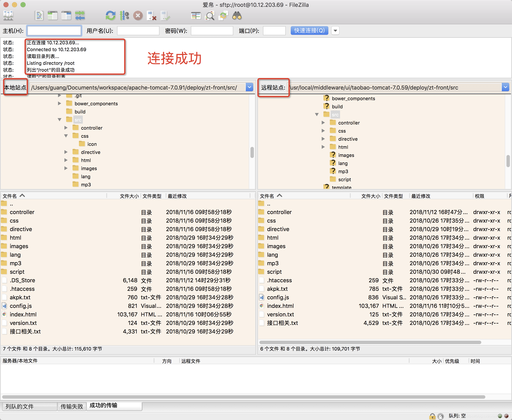Screen dimensions: 512x420
Task: Click the Quickconnect button 快速连接
Action: click(309, 30)
